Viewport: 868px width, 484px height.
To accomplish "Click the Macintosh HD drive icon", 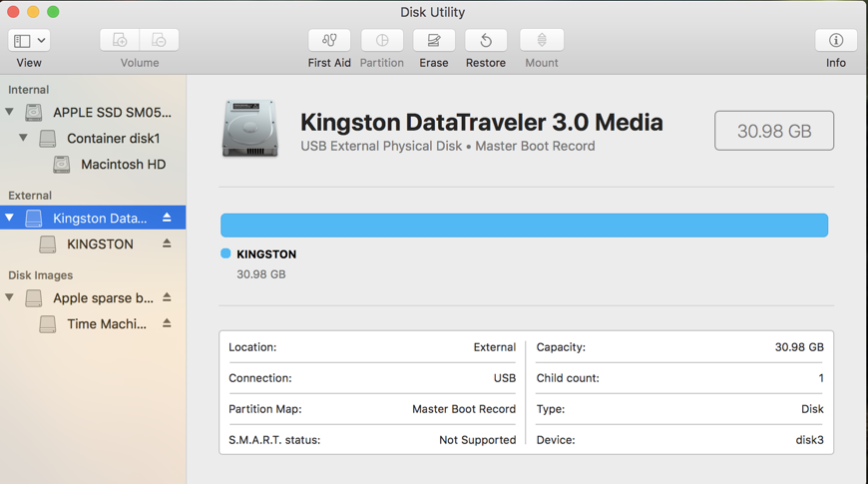I will coord(62,165).
